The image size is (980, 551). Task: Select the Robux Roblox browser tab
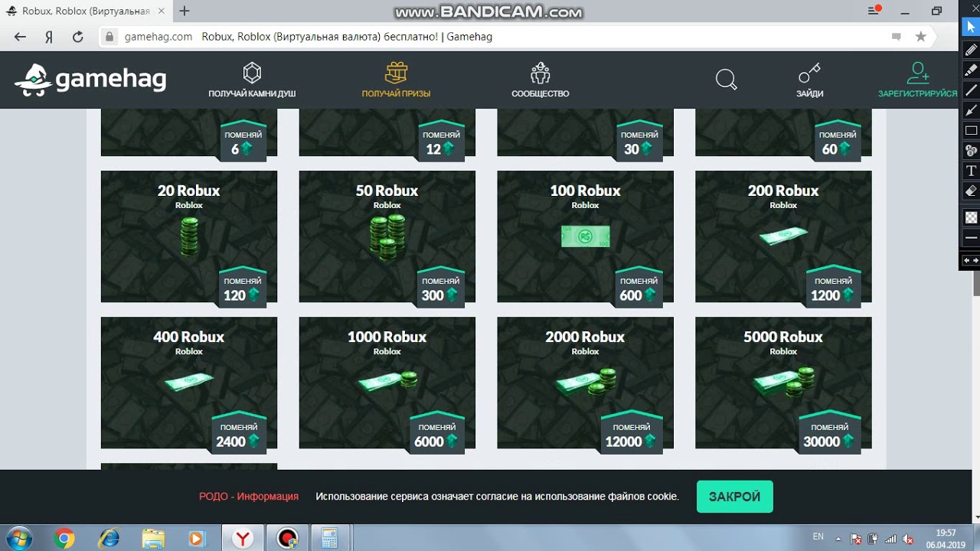click(x=86, y=11)
